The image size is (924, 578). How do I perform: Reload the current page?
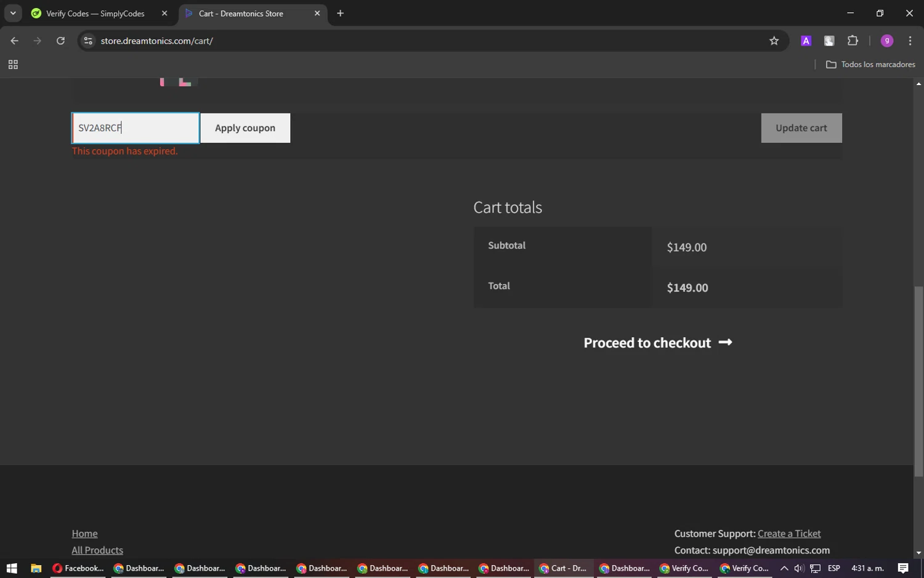tap(60, 41)
